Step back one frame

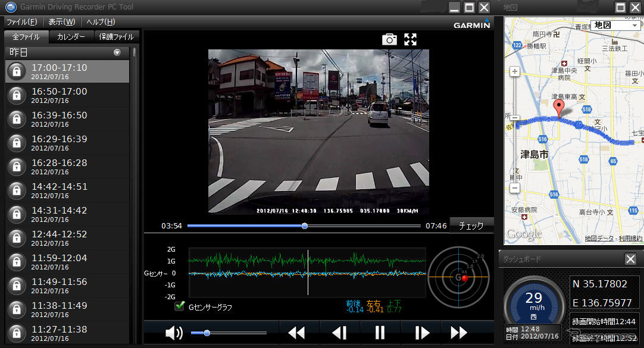click(x=339, y=333)
